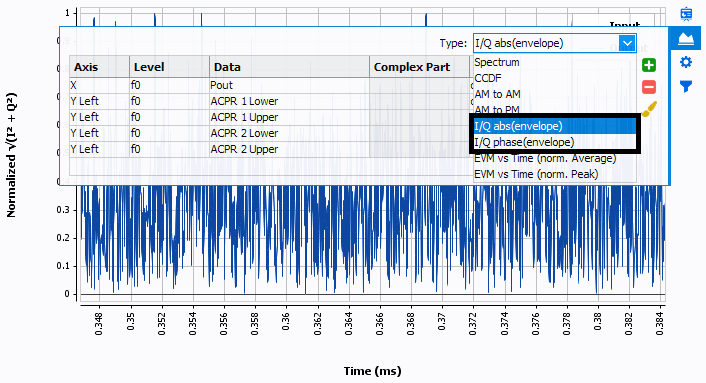
Task: Open the blue gear settings icon
Action: tap(686, 62)
